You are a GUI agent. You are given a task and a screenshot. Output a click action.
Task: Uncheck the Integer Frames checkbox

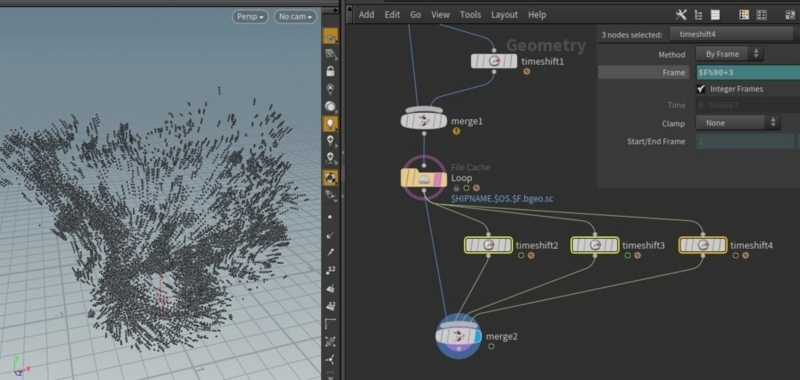(701, 89)
